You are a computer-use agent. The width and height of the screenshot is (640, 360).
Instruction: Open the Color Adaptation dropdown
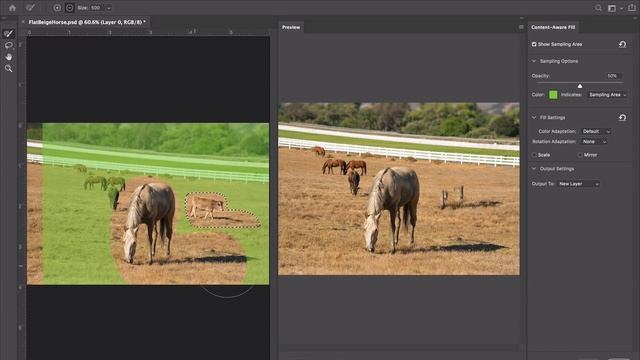(x=596, y=131)
